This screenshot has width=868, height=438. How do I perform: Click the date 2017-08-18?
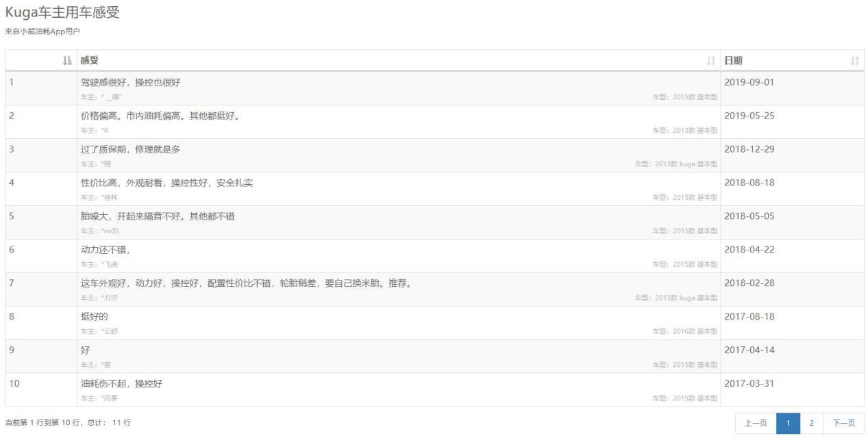pos(749,317)
